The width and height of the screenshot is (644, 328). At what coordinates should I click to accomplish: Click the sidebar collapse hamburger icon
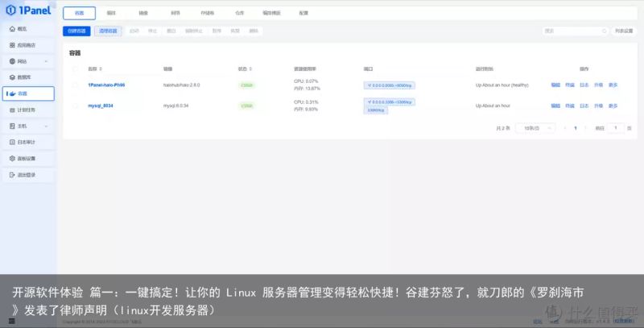[11, 321]
